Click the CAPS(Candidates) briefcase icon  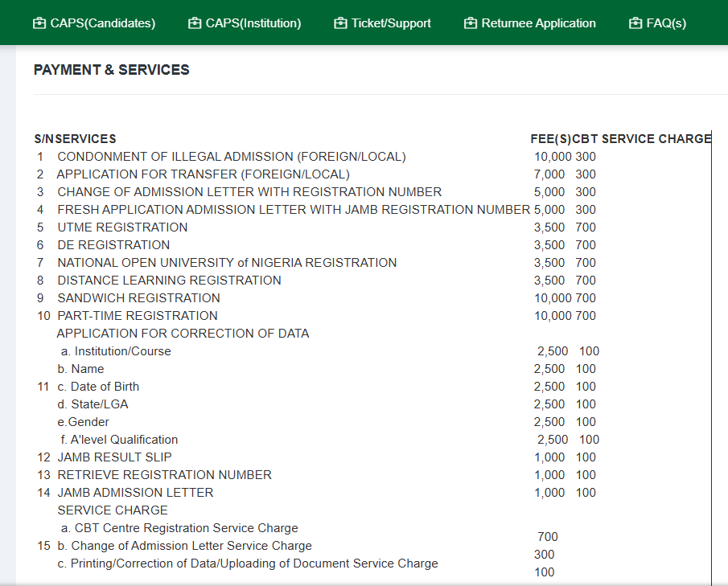38,23
